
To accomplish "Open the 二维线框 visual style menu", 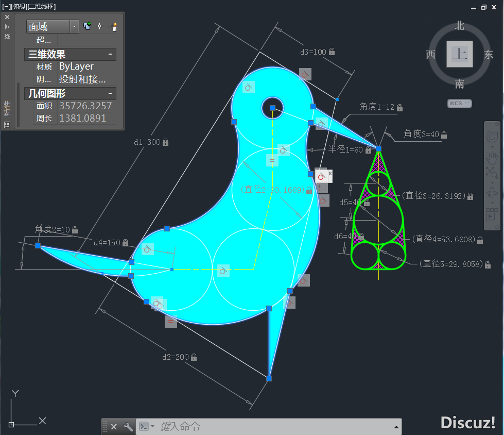I will coord(42,6).
